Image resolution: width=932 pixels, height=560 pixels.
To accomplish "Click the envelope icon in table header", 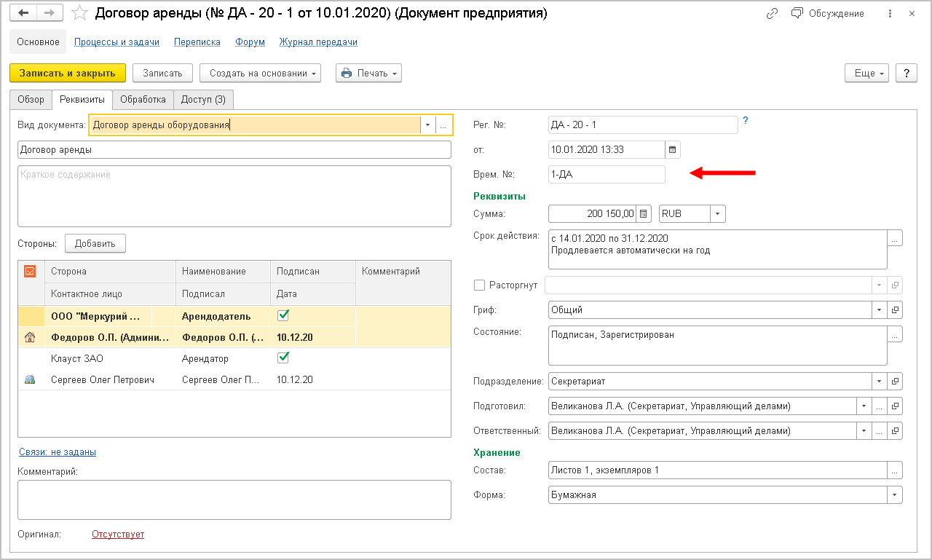I will coord(30,271).
